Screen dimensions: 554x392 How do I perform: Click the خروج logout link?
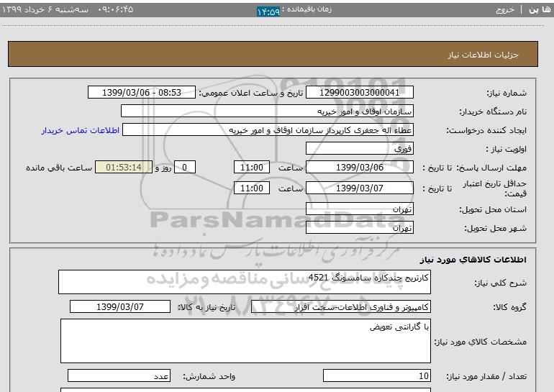pyautogui.click(x=505, y=9)
